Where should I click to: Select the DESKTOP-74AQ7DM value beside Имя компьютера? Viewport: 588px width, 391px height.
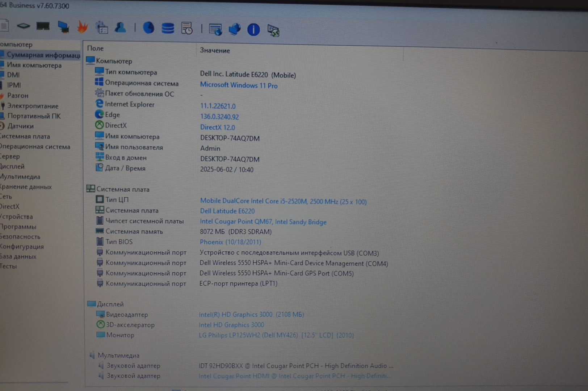(x=230, y=138)
